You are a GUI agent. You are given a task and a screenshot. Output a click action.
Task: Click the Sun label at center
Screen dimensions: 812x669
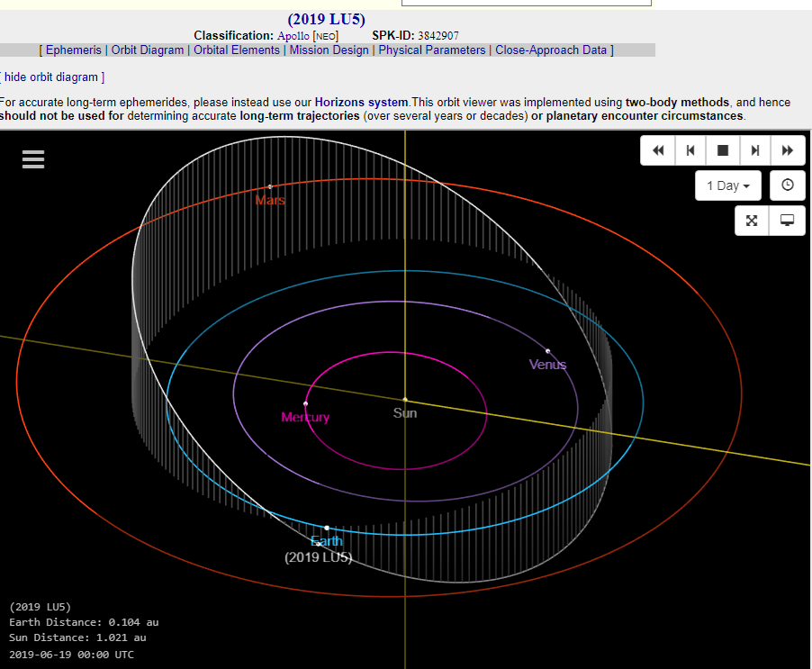tap(405, 413)
